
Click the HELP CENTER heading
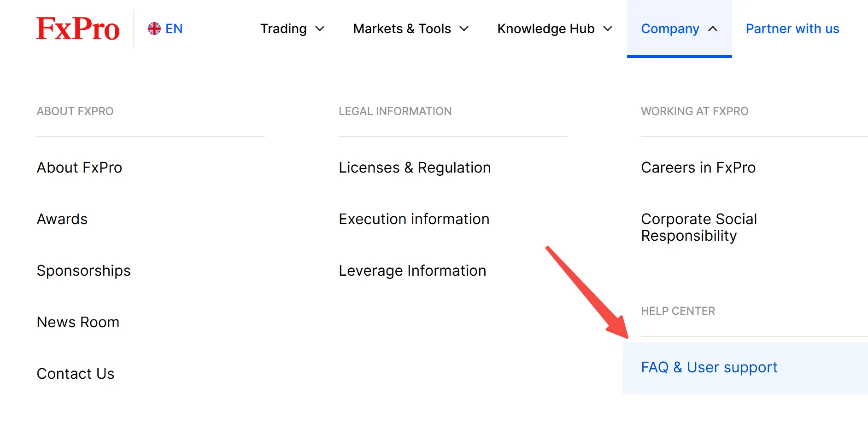678,311
